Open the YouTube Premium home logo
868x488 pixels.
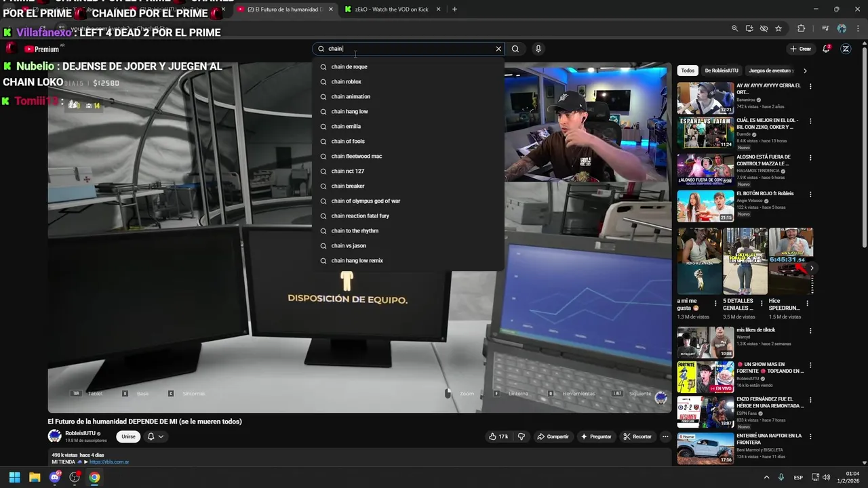[42, 49]
